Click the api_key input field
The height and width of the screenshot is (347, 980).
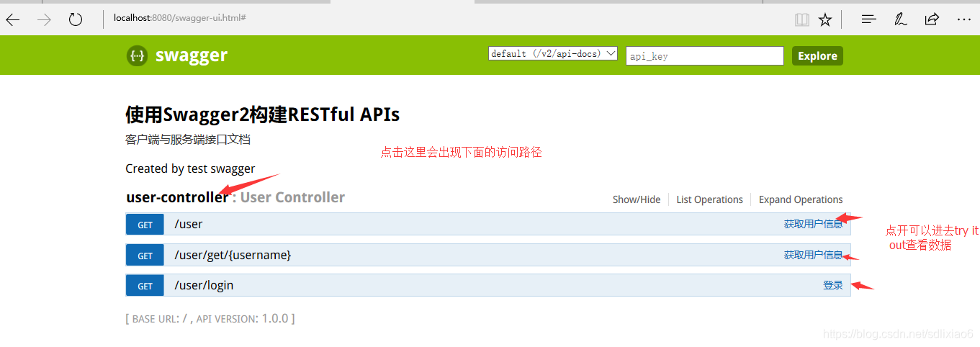tap(704, 55)
